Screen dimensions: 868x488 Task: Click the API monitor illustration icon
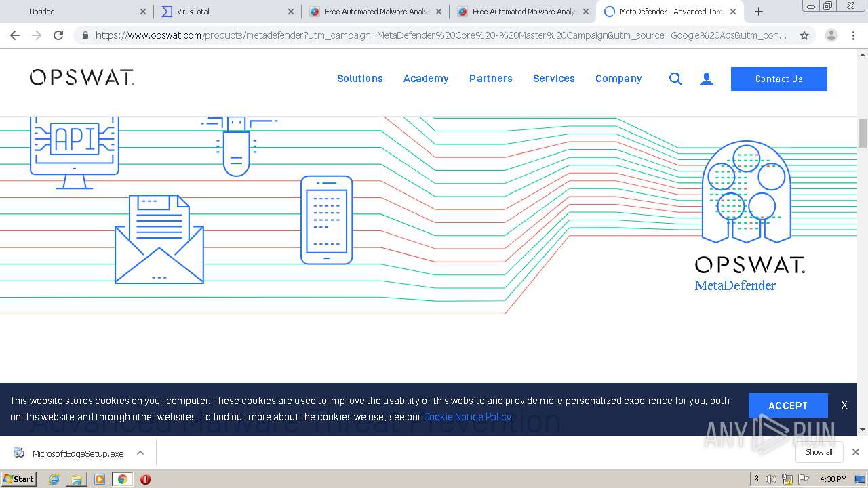point(75,152)
